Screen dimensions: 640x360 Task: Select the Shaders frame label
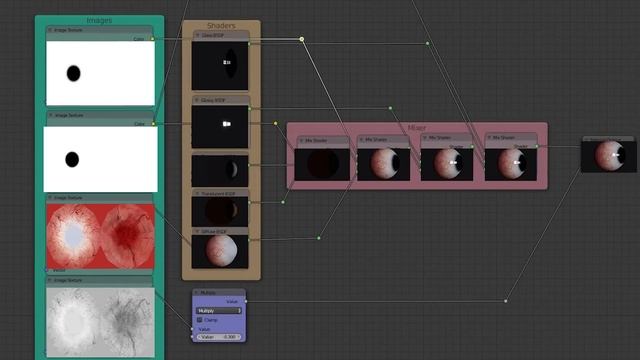[221, 26]
